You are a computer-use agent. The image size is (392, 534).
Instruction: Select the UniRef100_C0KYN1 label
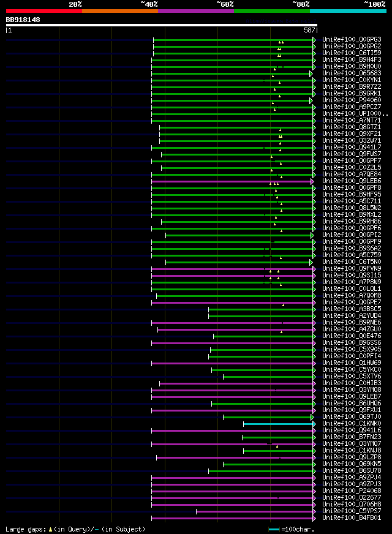(352, 80)
